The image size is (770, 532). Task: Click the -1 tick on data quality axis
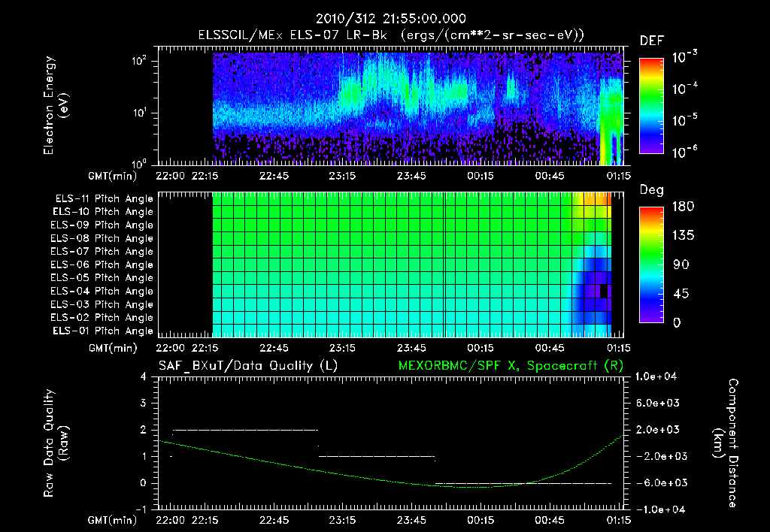point(141,509)
